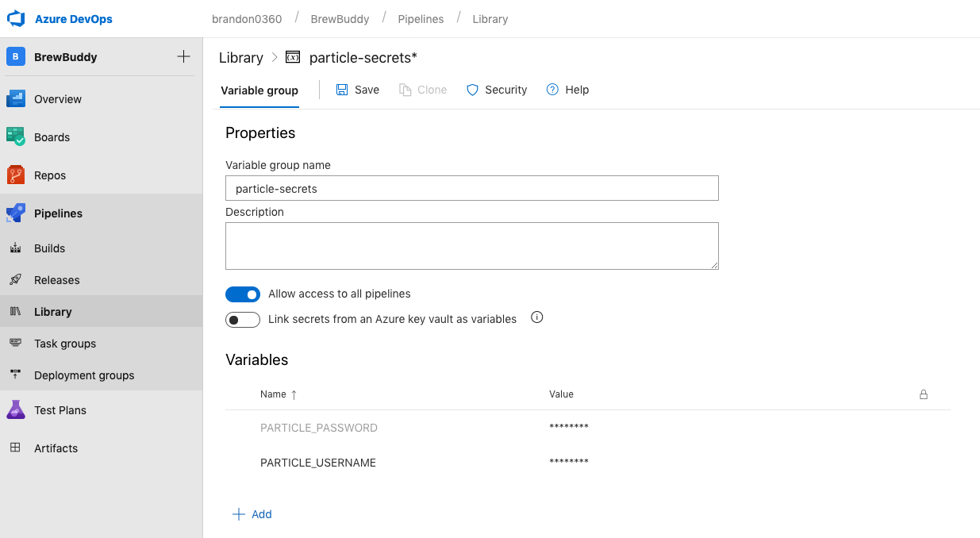Click the plus icon beside BrewBuddy

(183, 56)
